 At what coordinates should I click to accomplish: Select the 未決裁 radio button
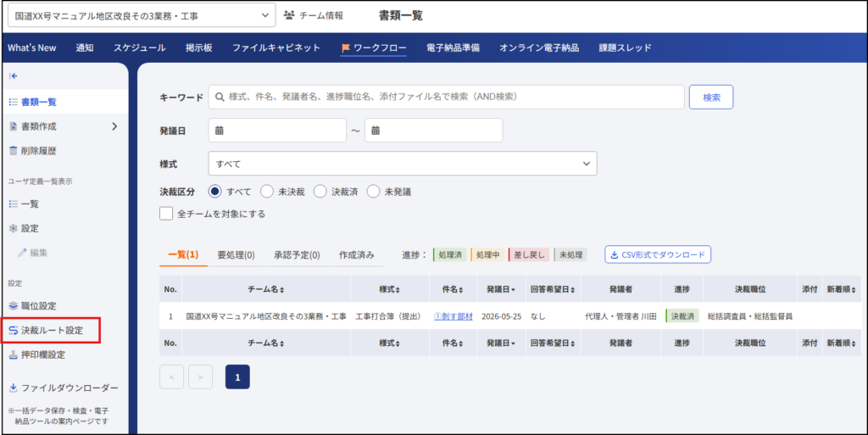[267, 192]
